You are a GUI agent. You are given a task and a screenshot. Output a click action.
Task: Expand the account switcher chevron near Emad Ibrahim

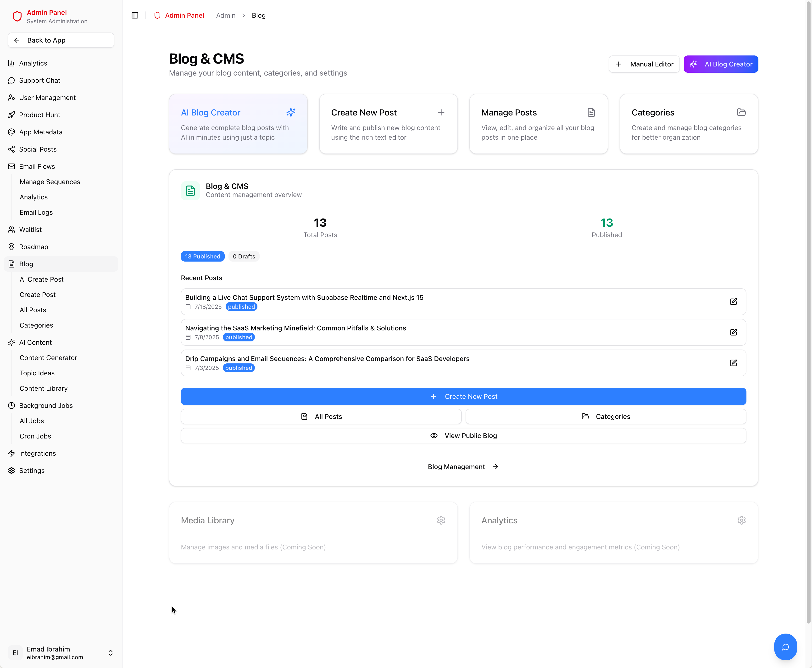click(x=111, y=653)
